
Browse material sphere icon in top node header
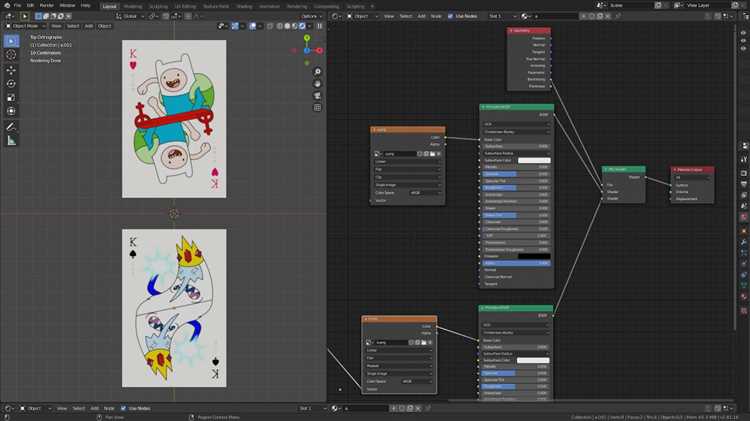pyautogui.click(x=526, y=16)
